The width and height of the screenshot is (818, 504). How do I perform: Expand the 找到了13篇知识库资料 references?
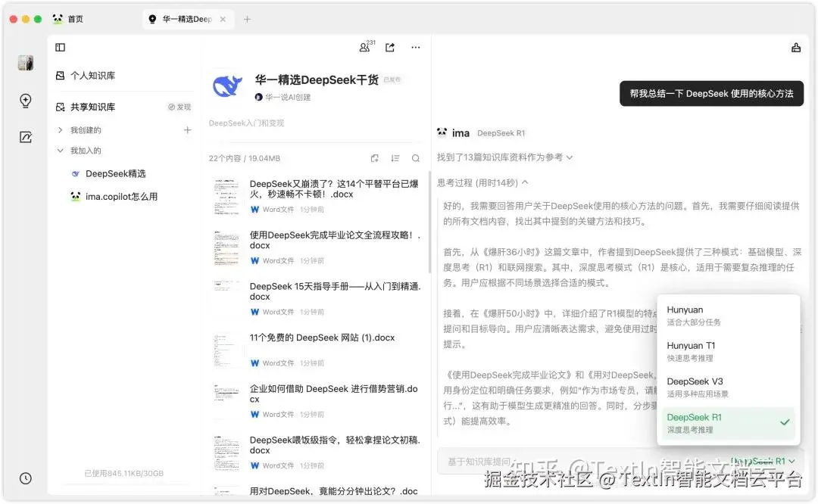pos(504,157)
